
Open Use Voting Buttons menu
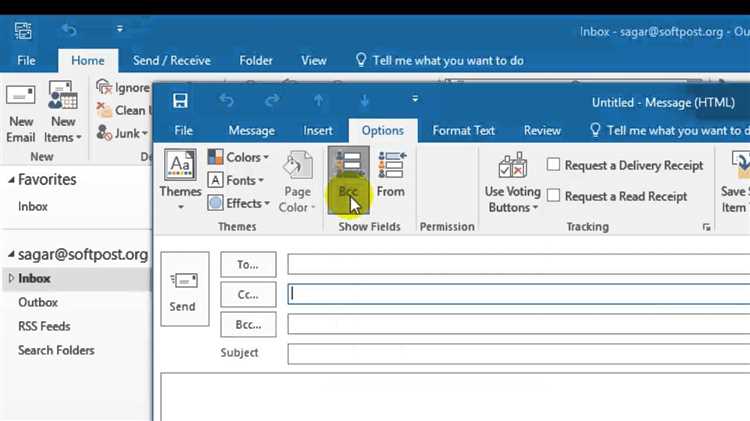pos(512,182)
